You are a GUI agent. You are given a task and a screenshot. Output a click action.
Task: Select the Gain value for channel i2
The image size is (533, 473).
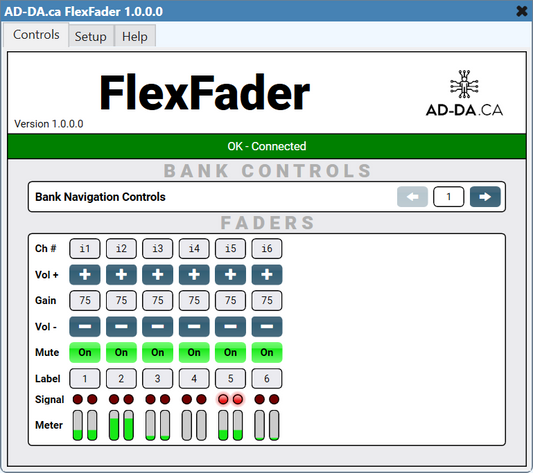(121, 301)
